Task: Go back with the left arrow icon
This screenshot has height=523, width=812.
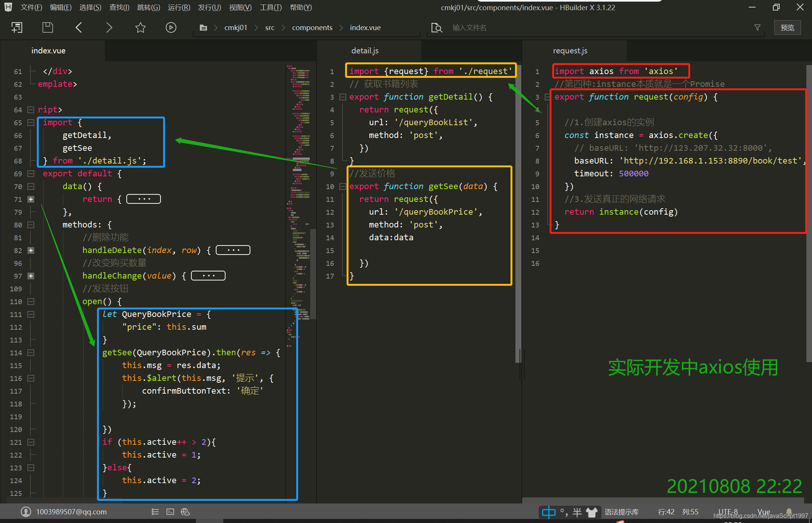Action: pyautogui.click(x=79, y=27)
